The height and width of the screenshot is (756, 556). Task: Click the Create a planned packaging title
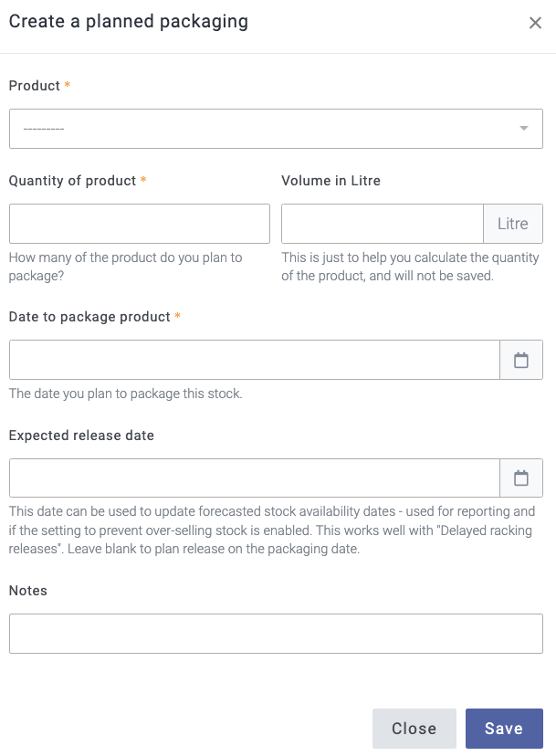(x=129, y=22)
